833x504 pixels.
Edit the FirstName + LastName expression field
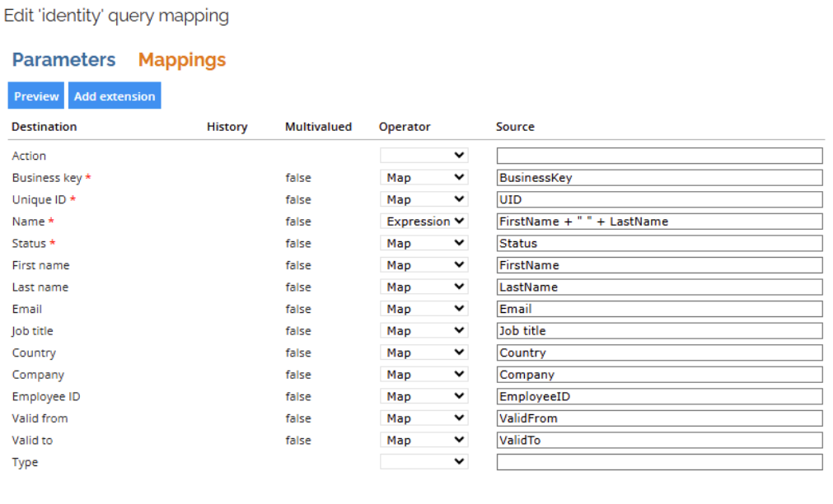click(660, 222)
